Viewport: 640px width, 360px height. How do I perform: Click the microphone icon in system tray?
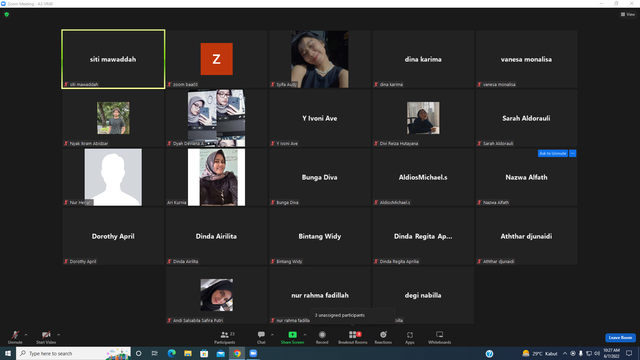tap(581, 353)
